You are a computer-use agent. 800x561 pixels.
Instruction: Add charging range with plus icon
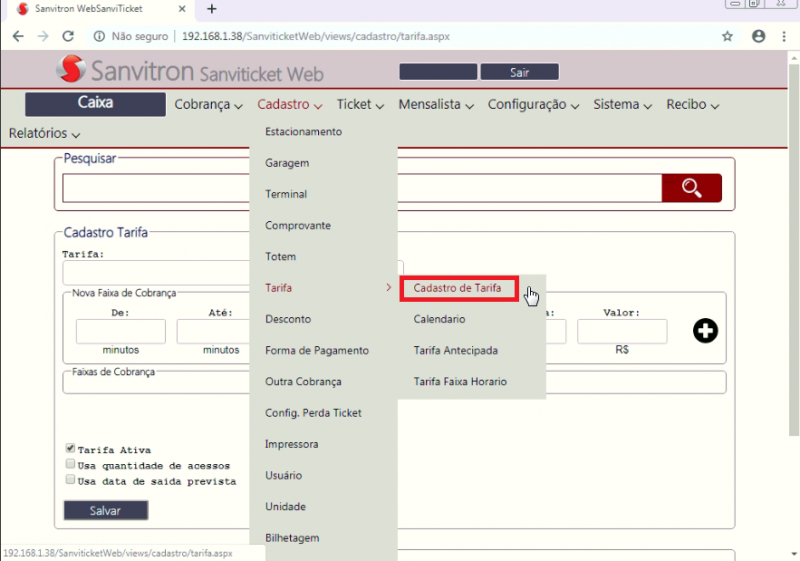pyautogui.click(x=705, y=330)
